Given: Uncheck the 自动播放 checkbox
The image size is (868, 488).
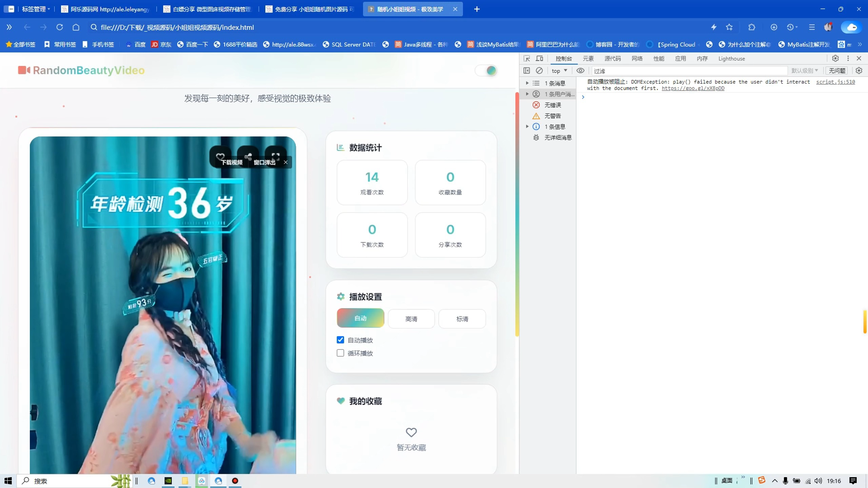Looking at the screenshot, I should click(x=340, y=340).
